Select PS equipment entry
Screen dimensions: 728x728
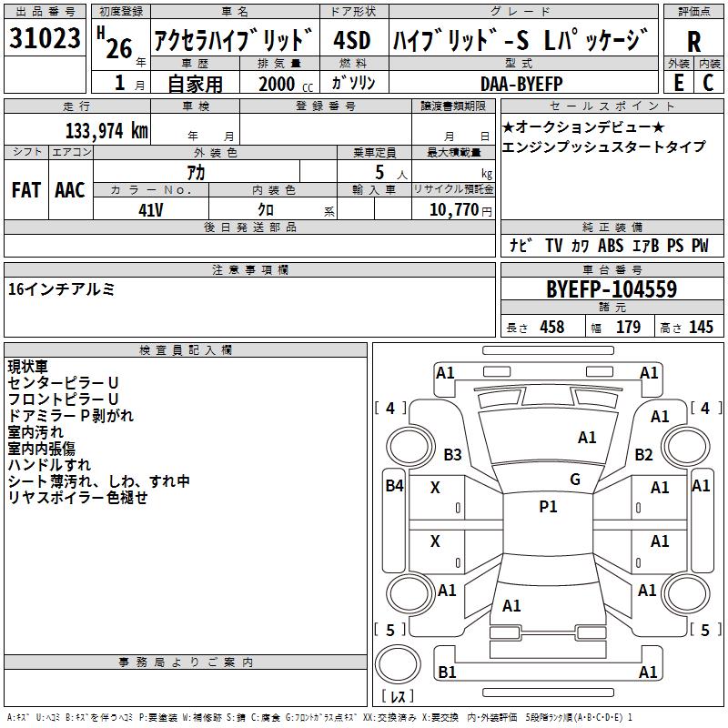pyautogui.click(x=675, y=245)
